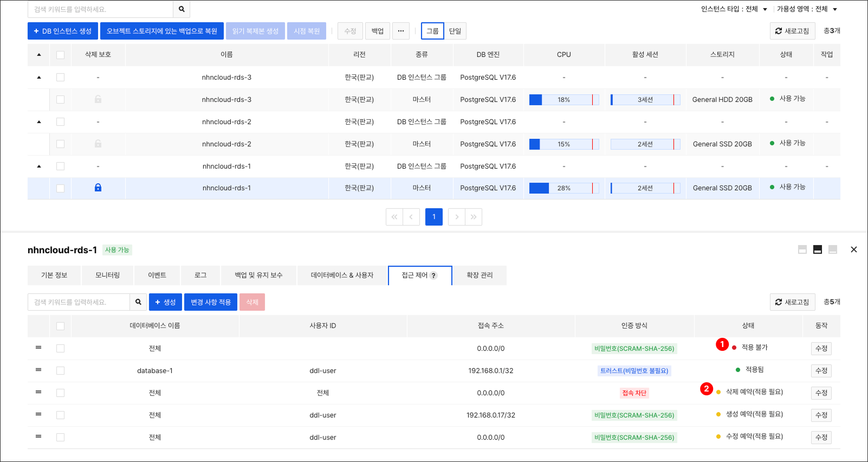Click the access control search magnifier icon
Screen dimensions: 868x462
point(138,302)
